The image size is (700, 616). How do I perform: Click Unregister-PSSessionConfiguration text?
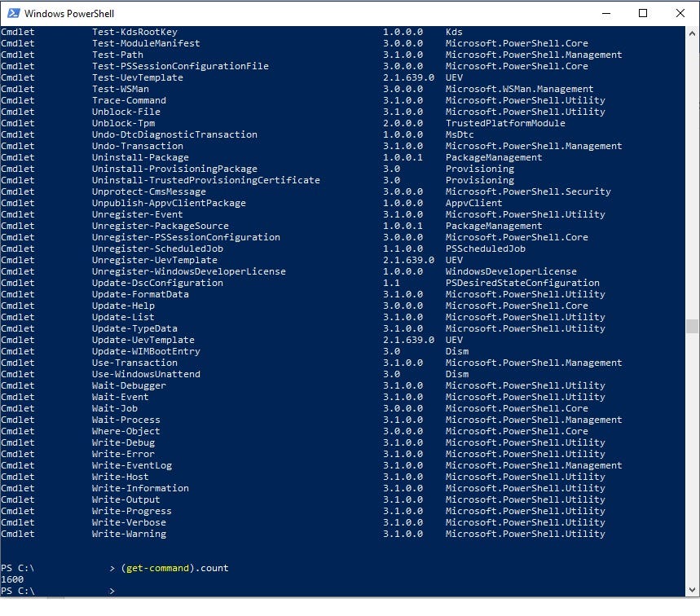(186, 237)
